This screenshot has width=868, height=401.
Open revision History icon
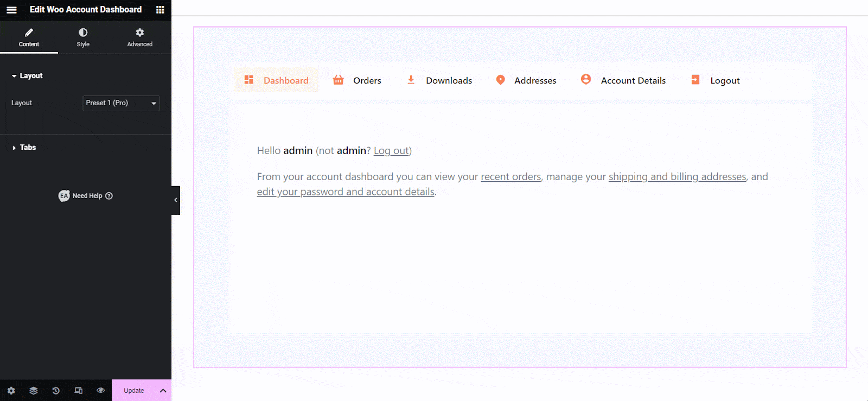point(56,391)
